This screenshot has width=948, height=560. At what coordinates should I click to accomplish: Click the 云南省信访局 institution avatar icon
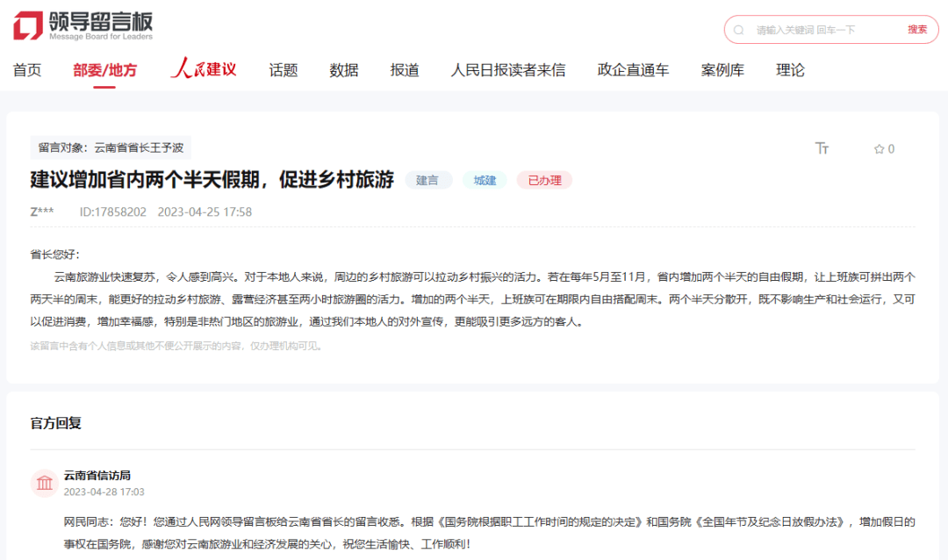(44, 483)
